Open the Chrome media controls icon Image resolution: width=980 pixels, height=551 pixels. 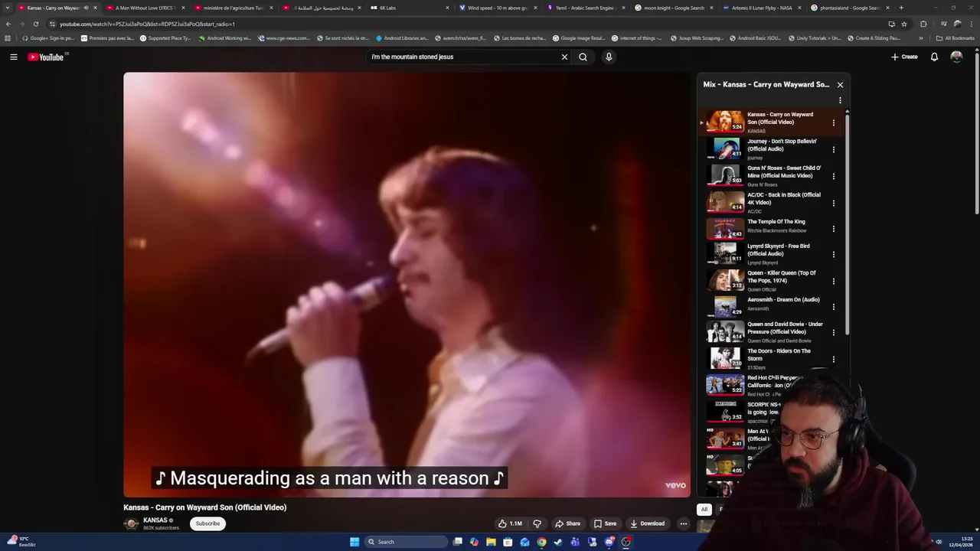[x=944, y=24]
